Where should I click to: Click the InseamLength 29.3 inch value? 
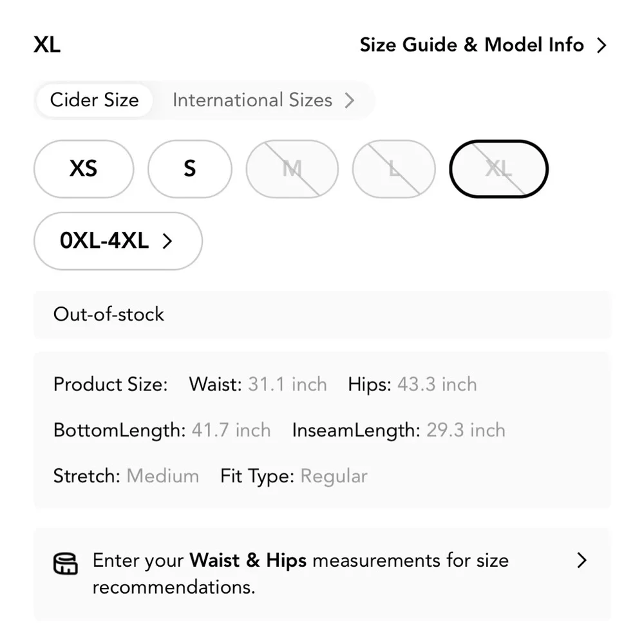pyautogui.click(x=466, y=430)
